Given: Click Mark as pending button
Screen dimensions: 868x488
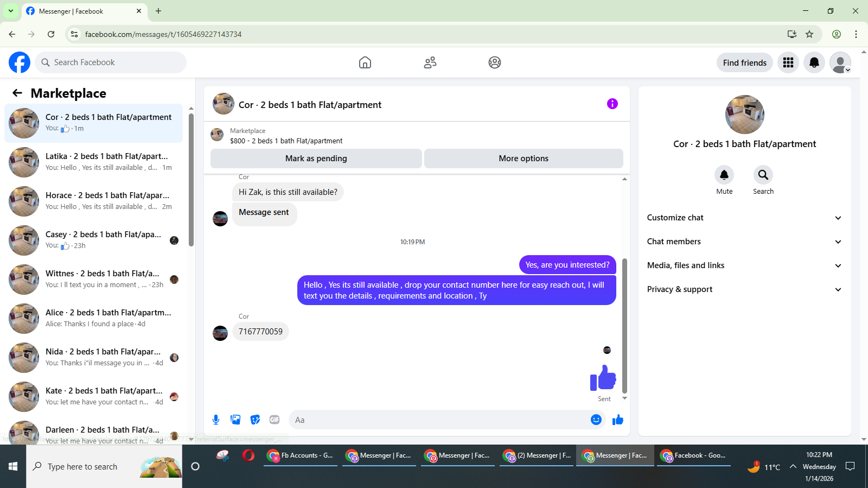Looking at the screenshot, I should (316, 159).
